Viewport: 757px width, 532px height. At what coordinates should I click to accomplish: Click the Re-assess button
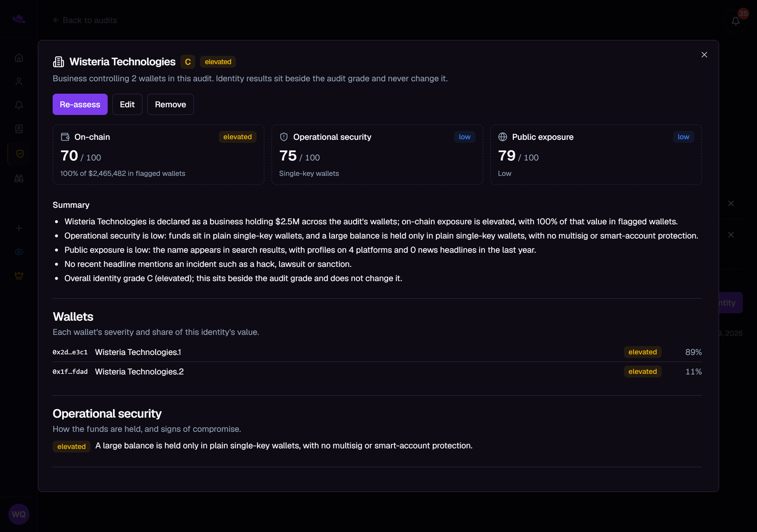click(x=80, y=105)
